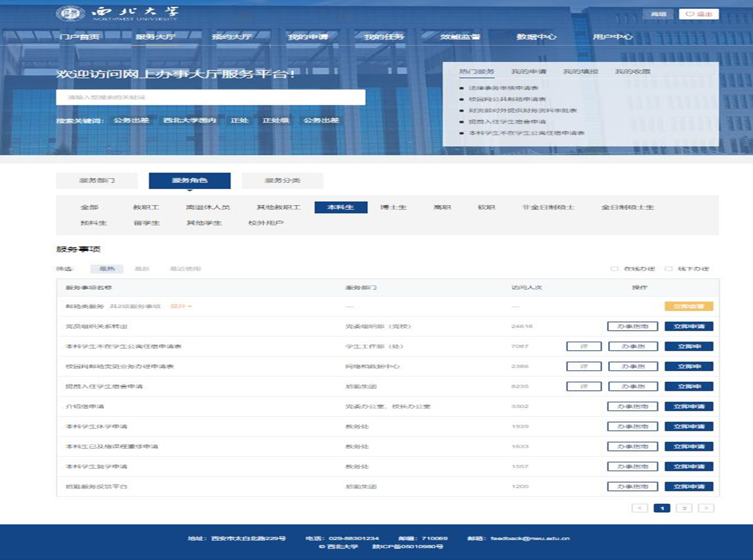This screenshot has width=753, height=560.
Task: Click 立即申请 for 党员组织关系转出
Action: [688, 326]
